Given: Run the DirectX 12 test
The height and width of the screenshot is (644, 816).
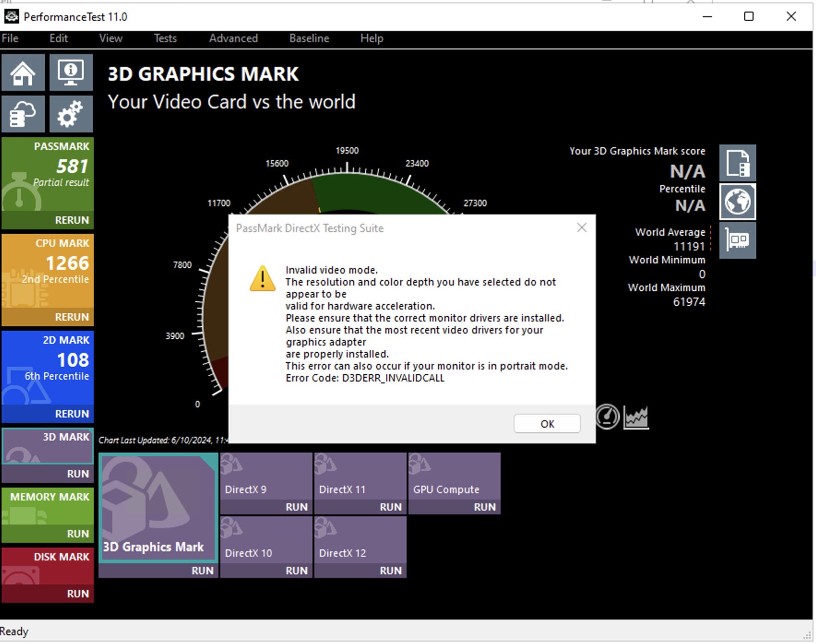Looking at the screenshot, I should [x=360, y=571].
